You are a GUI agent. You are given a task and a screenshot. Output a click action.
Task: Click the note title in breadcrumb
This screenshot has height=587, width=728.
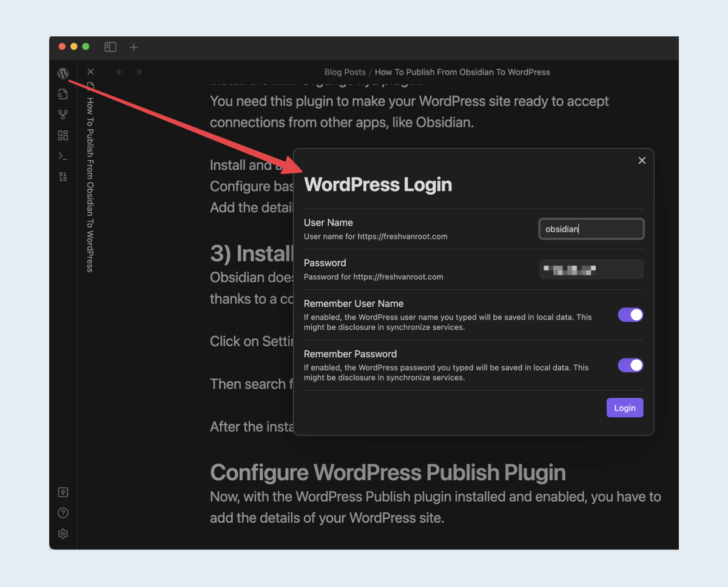pyautogui.click(x=462, y=72)
